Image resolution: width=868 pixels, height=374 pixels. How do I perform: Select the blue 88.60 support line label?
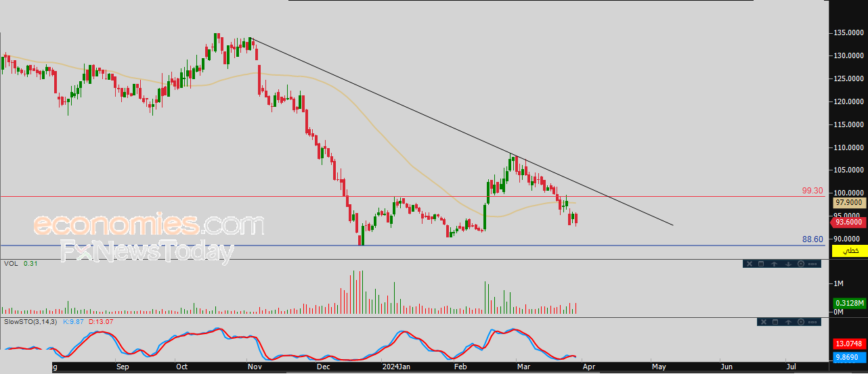point(812,239)
